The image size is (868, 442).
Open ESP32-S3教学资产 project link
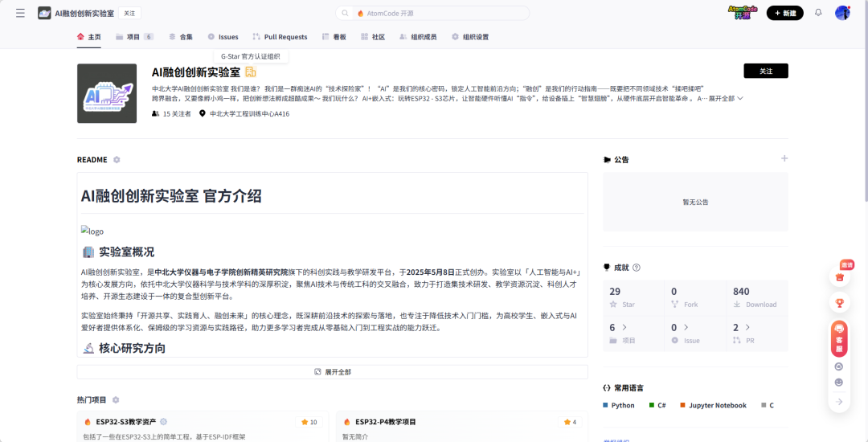pos(125,422)
